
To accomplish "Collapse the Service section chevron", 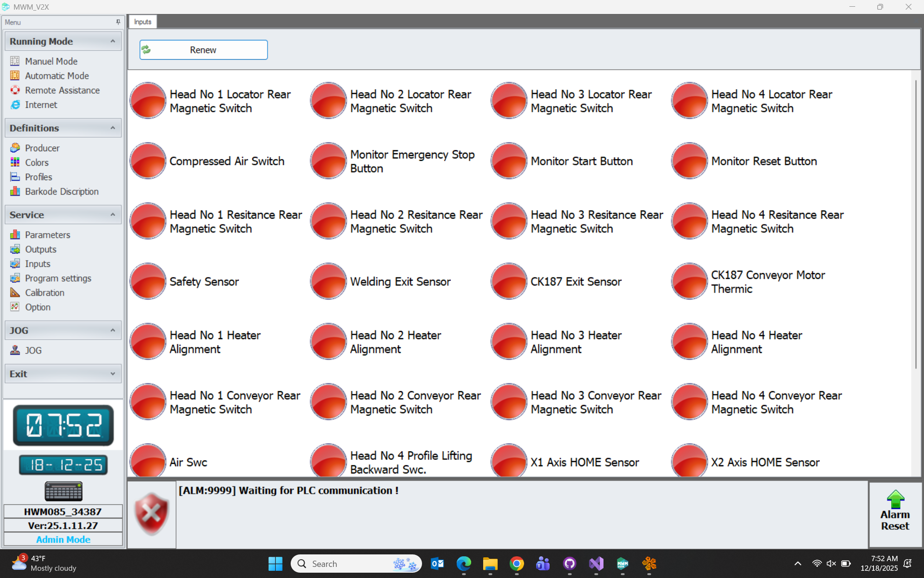I will coord(113,215).
